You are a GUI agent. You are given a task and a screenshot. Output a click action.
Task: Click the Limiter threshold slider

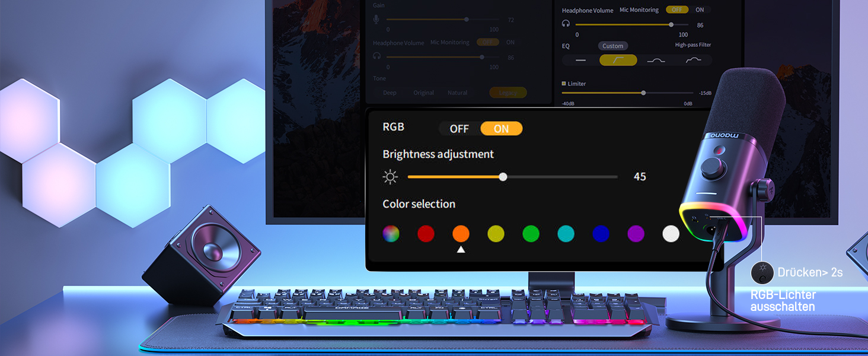pos(627,93)
